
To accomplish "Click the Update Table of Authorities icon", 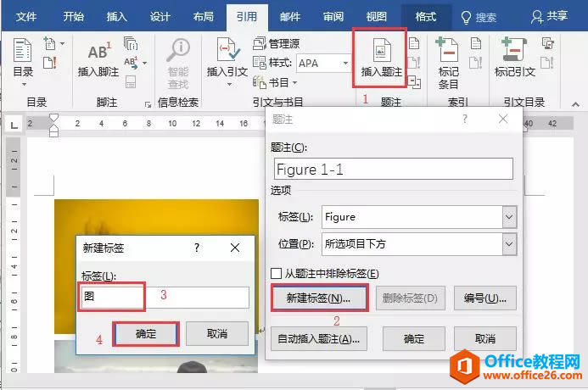I will click(x=546, y=63).
